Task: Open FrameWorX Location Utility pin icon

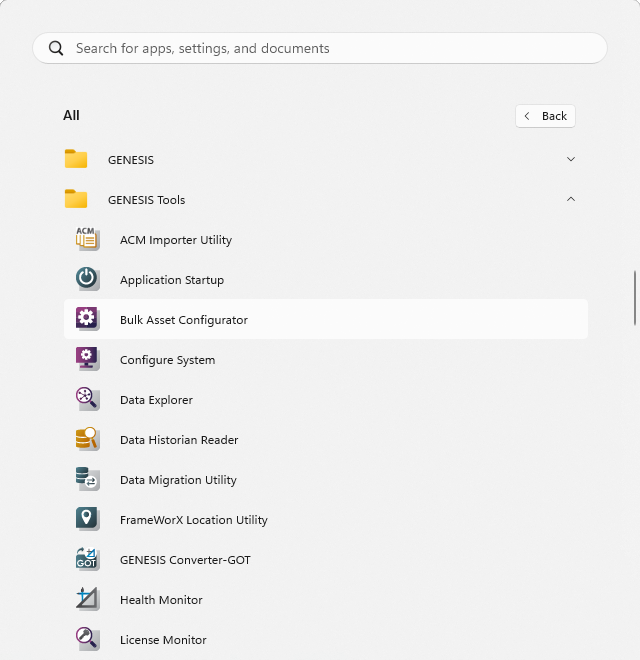Action: pyautogui.click(x=88, y=519)
